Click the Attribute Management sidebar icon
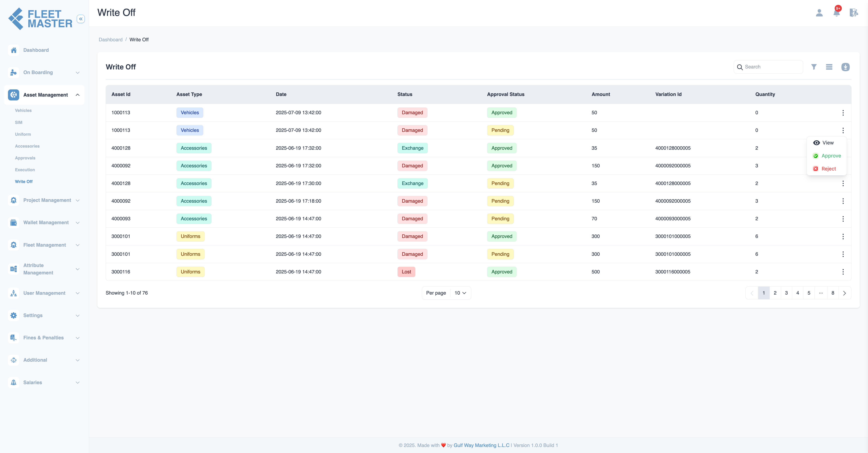 14,269
